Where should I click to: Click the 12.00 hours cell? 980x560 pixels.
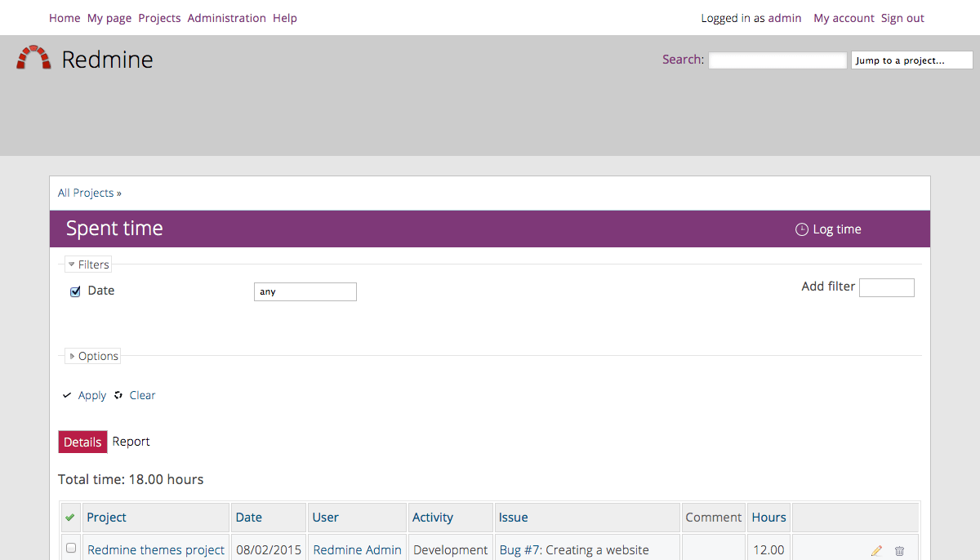[x=768, y=550]
